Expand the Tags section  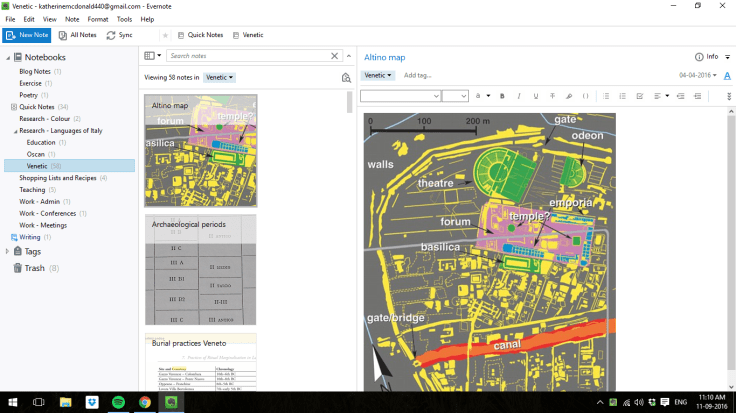[7, 252]
